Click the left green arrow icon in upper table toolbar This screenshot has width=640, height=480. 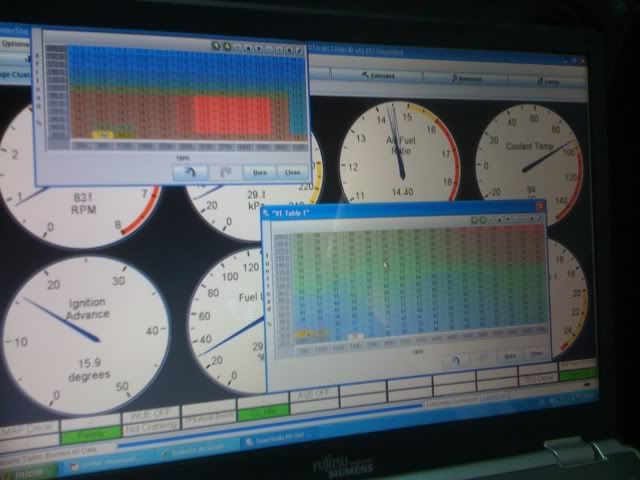tap(216, 46)
